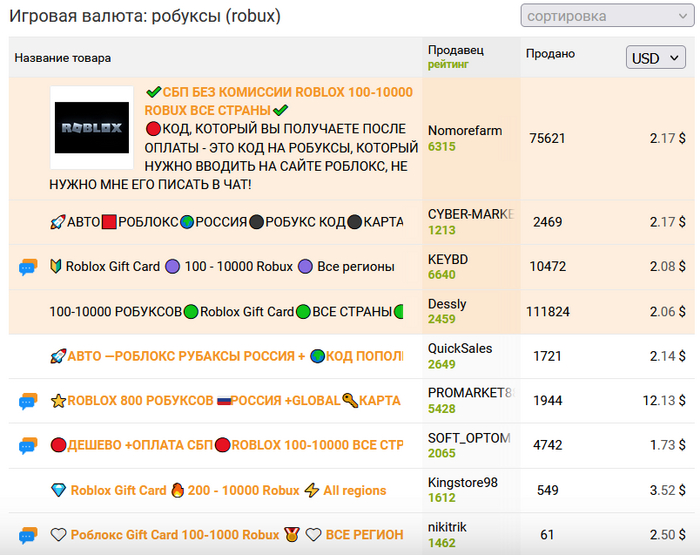700x555 pixels.
Task: Click star icon on ROBLOX 800 РОБУКСОВ listing
Action: point(58,401)
